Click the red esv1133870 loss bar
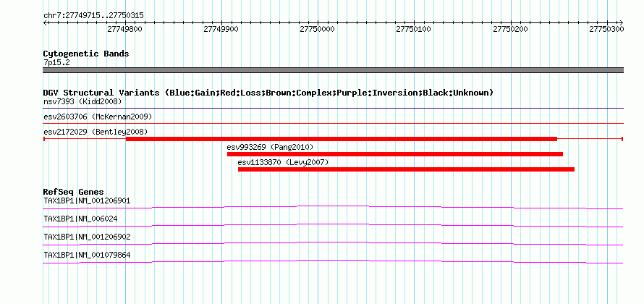Screen dimensions: 644x304 406,169
